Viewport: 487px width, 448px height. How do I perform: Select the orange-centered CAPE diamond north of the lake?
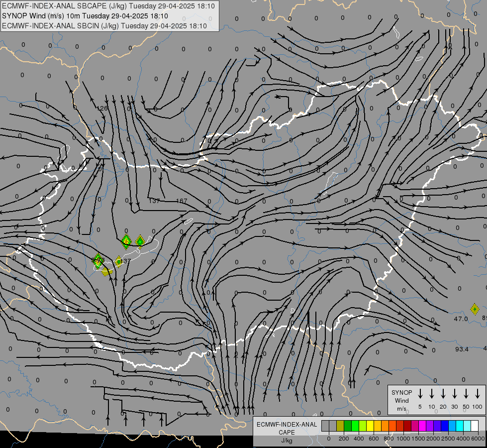pyautogui.click(x=126, y=241)
